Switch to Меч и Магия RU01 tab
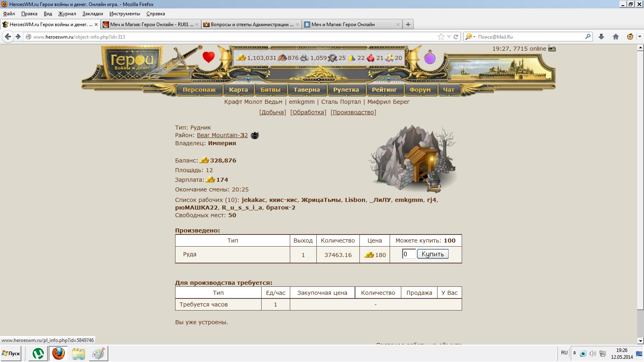 (151, 25)
